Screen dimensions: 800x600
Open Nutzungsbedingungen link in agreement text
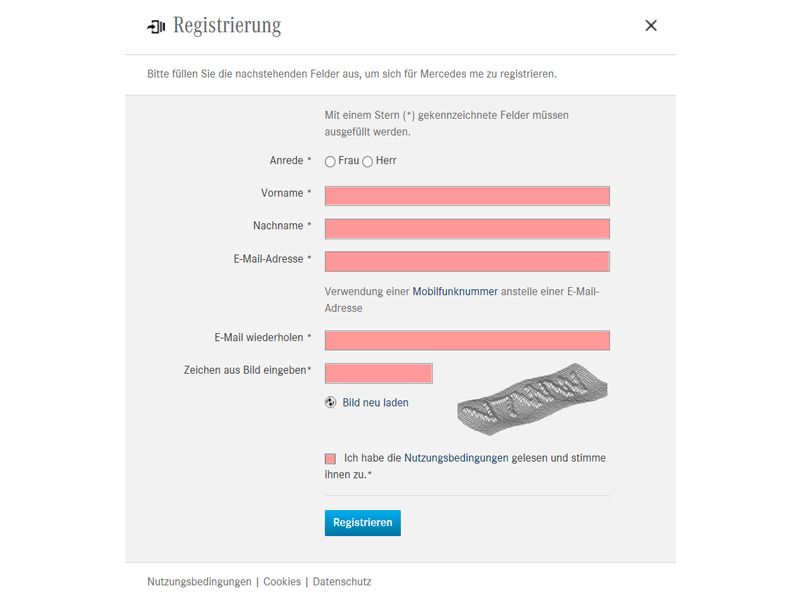pyautogui.click(x=456, y=458)
